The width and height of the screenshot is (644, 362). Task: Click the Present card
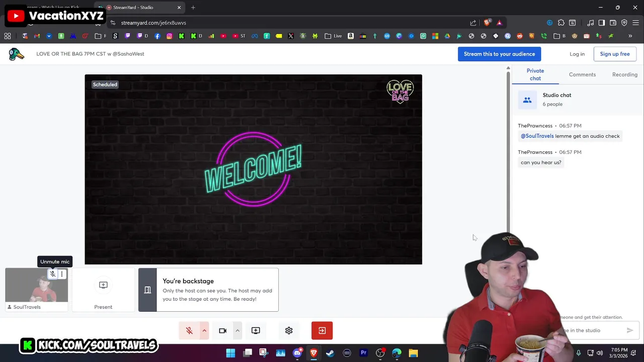(103, 290)
